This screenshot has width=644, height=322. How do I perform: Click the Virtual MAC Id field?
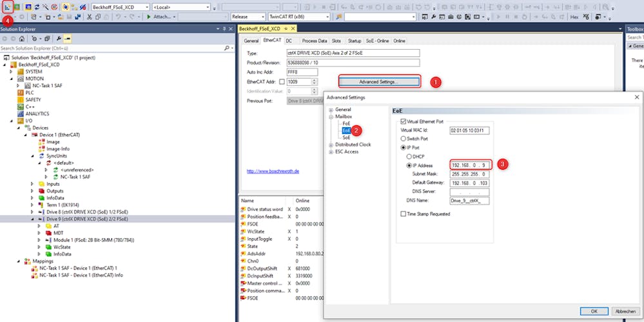(x=469, y=130)
